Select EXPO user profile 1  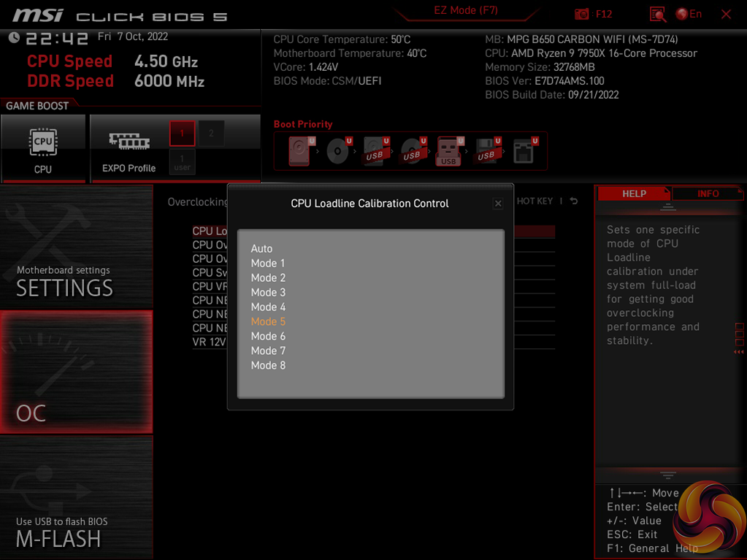pyautogui.click(x=182, y=162)
